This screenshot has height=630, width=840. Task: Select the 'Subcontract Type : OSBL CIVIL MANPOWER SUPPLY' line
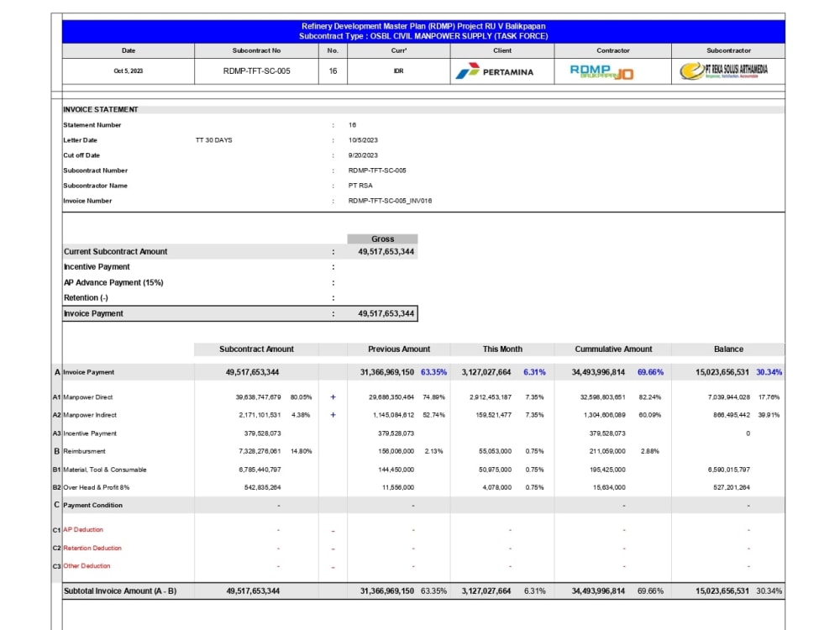(x=423, y=36)
